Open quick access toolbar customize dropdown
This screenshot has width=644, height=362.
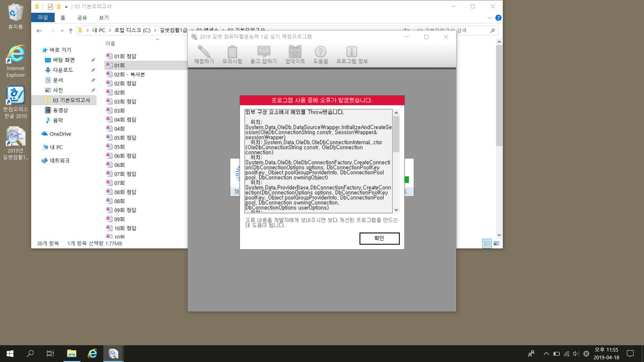click(x=66, y=7)
